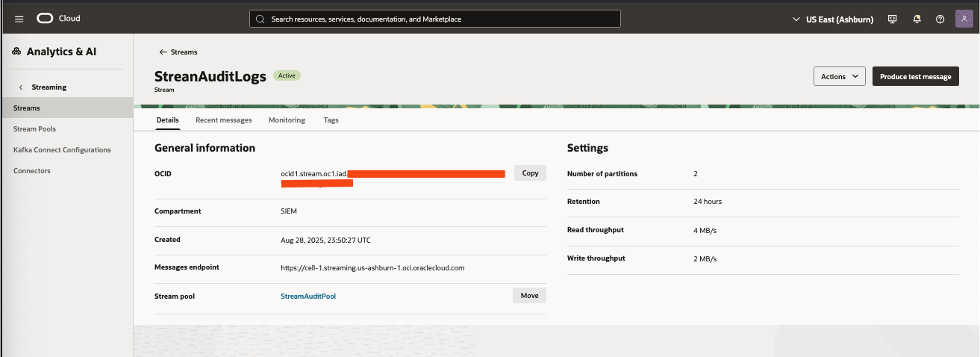The image size is (980, 357).
Task: Click the search resources input field
Action: click(x=434, y=19)
